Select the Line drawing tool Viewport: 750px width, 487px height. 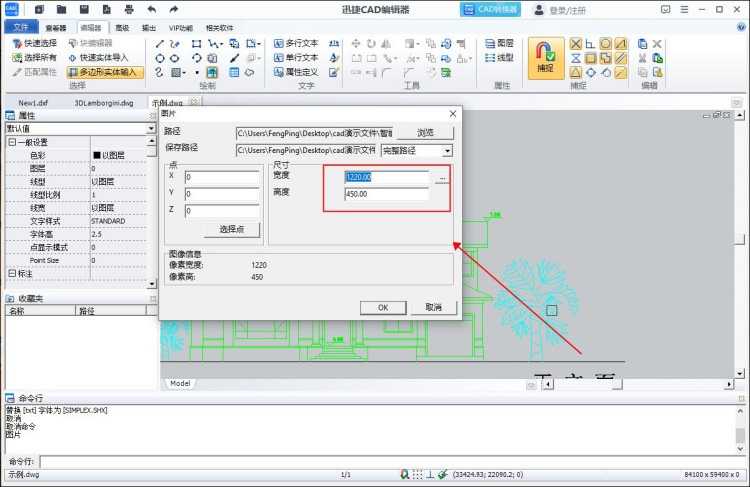[x=160, y=44]
